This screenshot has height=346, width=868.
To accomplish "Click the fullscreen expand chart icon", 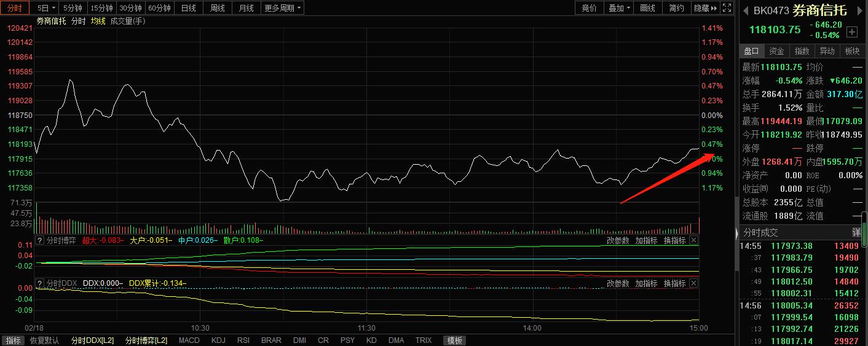I will (727, 8).
